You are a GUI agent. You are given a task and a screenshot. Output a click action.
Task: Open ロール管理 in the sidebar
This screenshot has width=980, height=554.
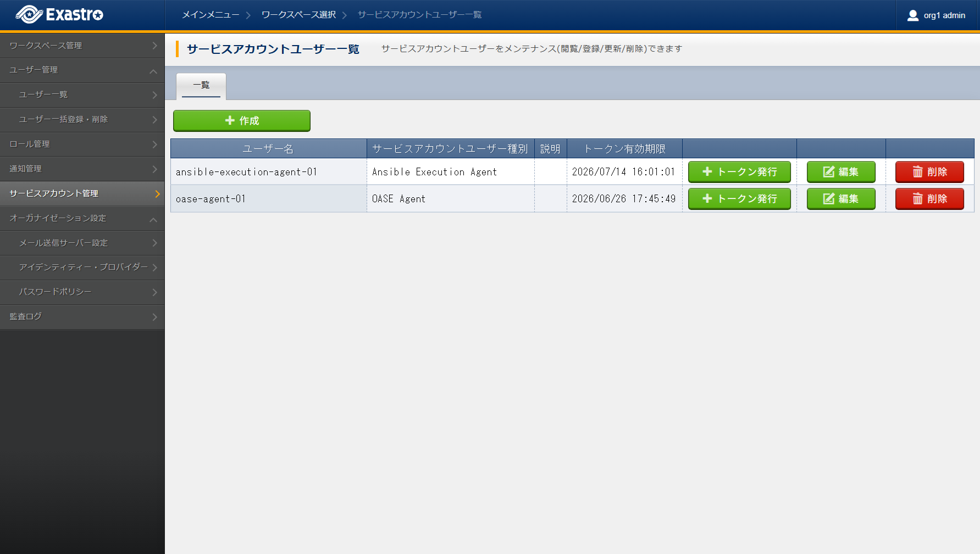82,144
